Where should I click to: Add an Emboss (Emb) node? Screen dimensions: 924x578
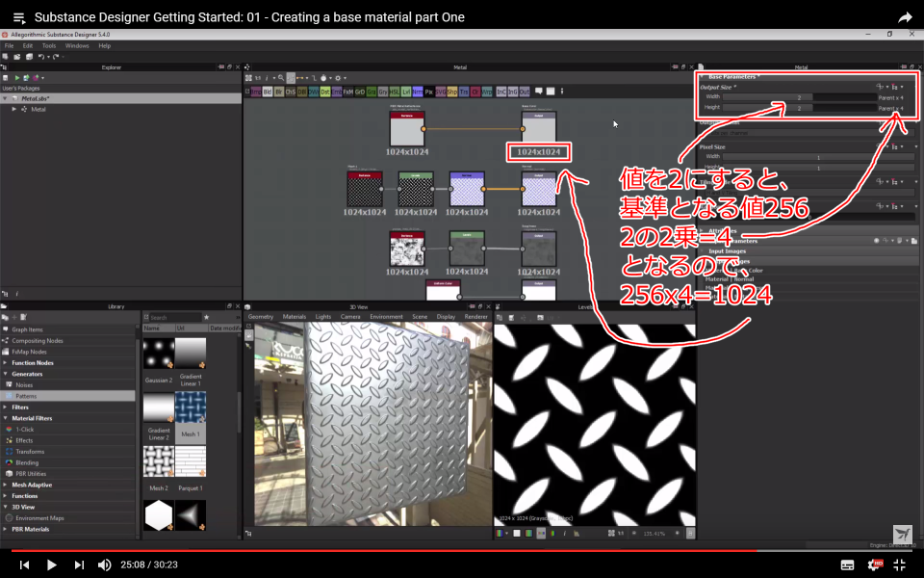(x=337, y=92)
